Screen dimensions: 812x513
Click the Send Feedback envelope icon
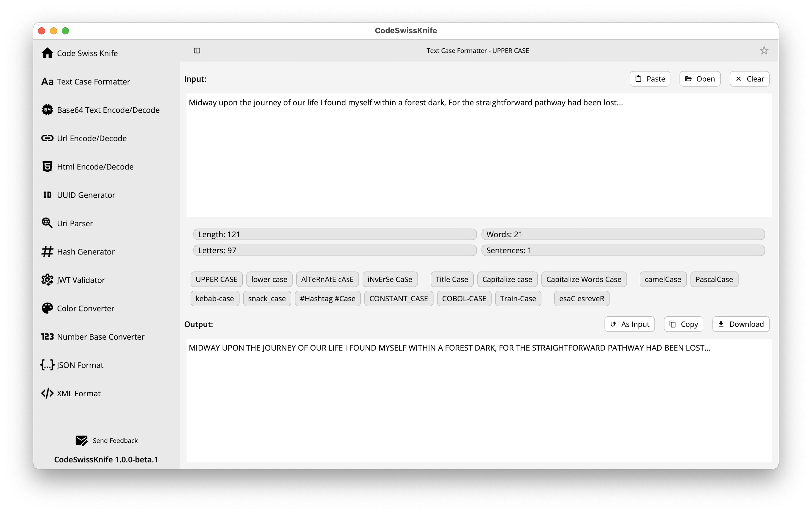tap(81, 441)
